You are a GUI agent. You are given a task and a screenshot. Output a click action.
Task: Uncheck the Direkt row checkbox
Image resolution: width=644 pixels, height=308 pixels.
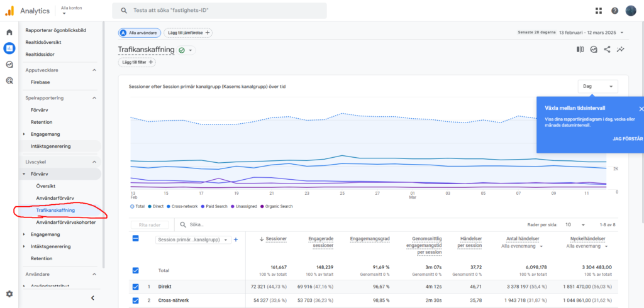[x=136, y=287]
